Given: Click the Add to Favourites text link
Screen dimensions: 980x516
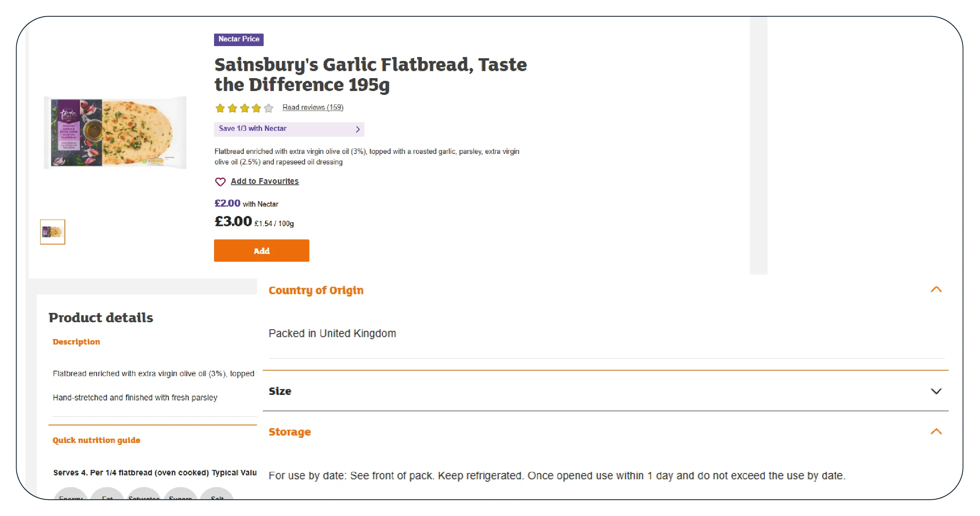Looking at the screenshot, I should click(x=264, y=181).
